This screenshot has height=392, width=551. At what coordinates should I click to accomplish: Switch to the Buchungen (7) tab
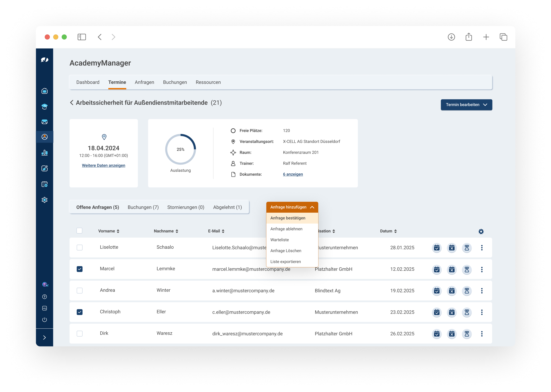[x=143, y=207]
